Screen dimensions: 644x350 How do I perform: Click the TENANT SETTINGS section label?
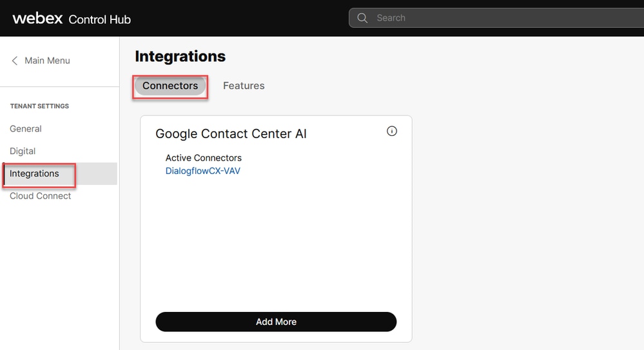tap(39, 106)
